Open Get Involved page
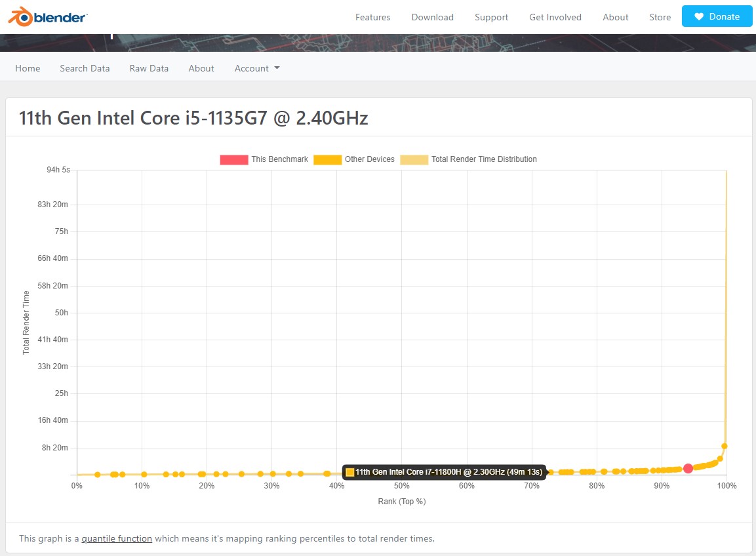This screenshot has height=556, width=756. pyautogui.click(x=555, y=17)
